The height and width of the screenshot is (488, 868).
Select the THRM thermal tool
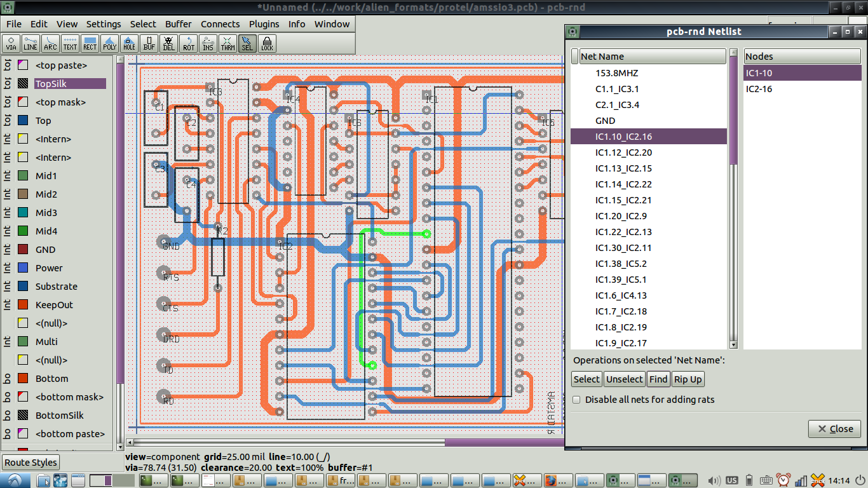[227, 43]
